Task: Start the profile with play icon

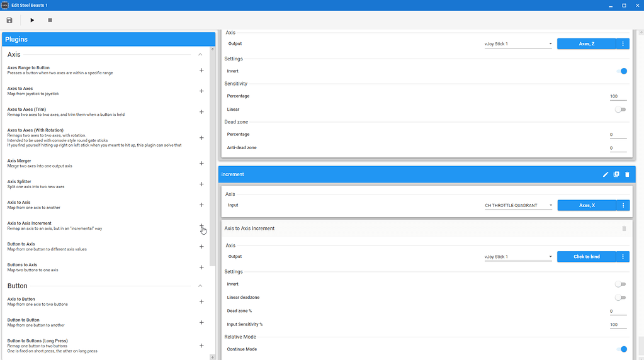Action: tap(32, 20)
